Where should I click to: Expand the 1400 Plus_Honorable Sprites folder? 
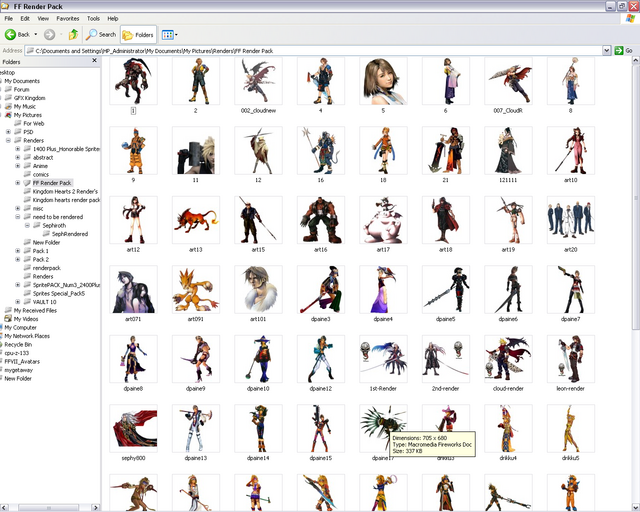[18, 149]
